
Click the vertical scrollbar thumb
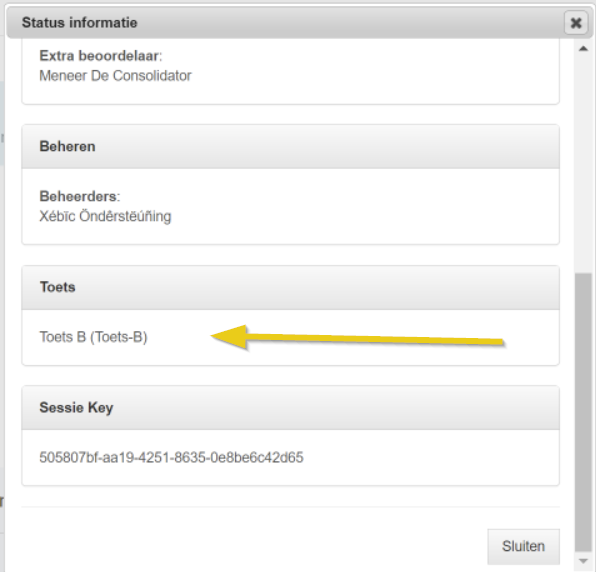[x=583, y=412]
